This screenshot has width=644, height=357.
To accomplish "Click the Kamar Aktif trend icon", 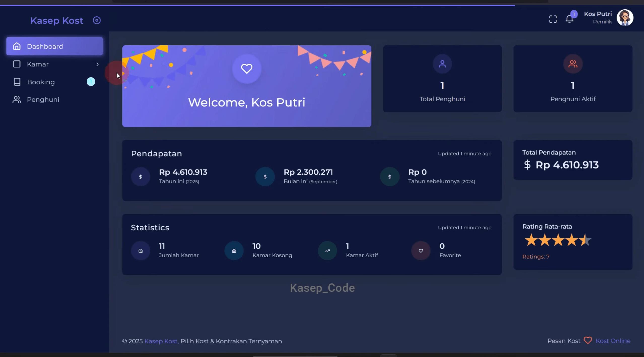I will 327,251.
